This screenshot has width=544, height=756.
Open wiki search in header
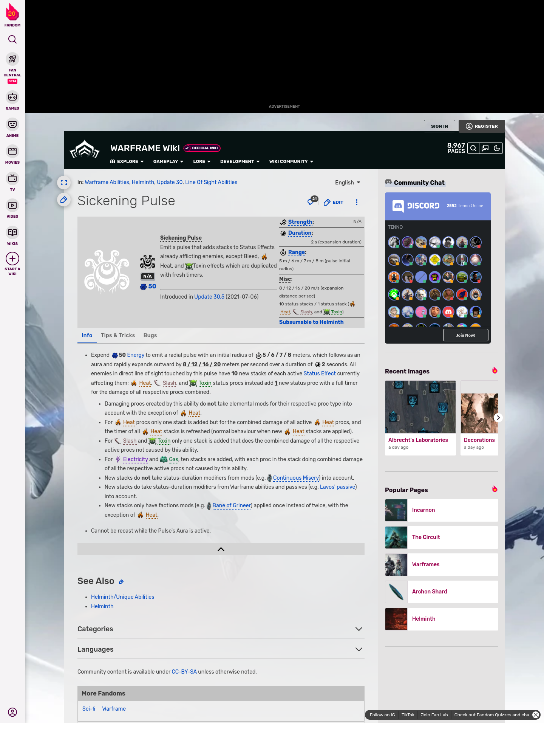tap(473, 148)
